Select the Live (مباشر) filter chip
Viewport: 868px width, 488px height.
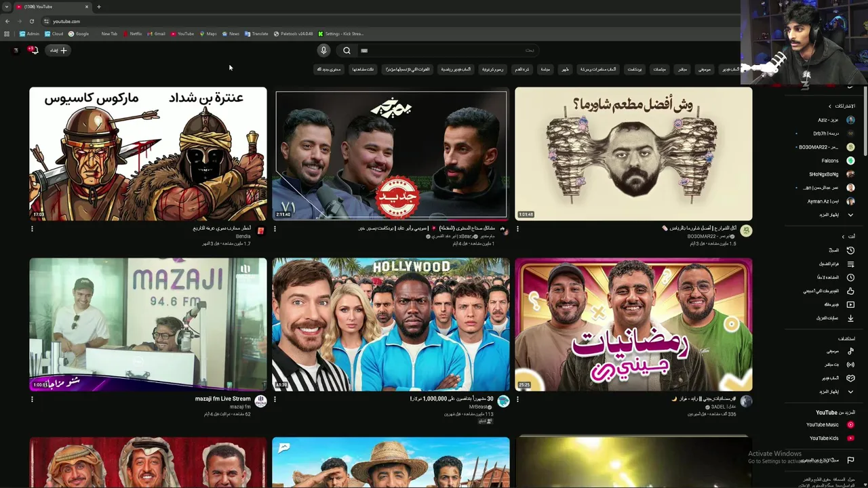pyautogui.click(x=682, y=69)
